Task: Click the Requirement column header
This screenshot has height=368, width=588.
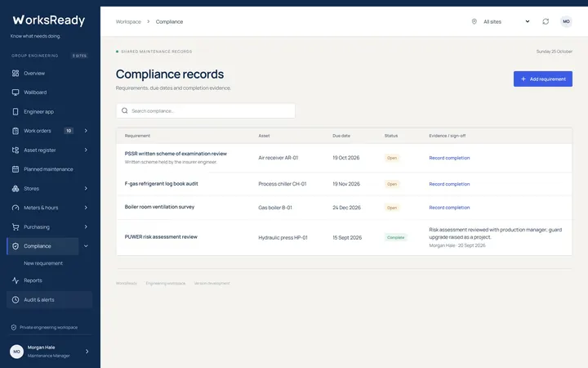Action: (137, 136)
